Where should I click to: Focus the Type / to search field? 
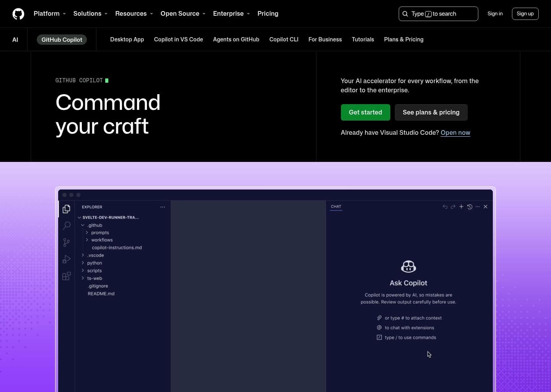pyautogui.click(x=439, y=14)
